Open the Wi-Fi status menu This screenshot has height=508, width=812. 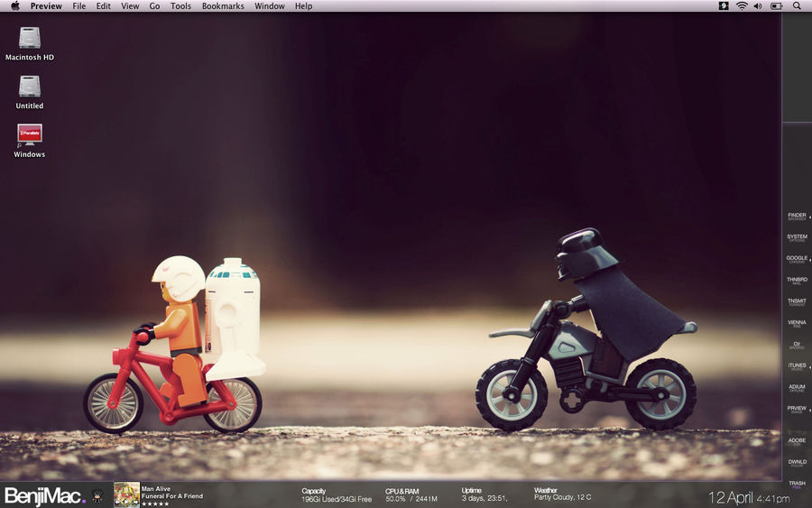[742, 6]
